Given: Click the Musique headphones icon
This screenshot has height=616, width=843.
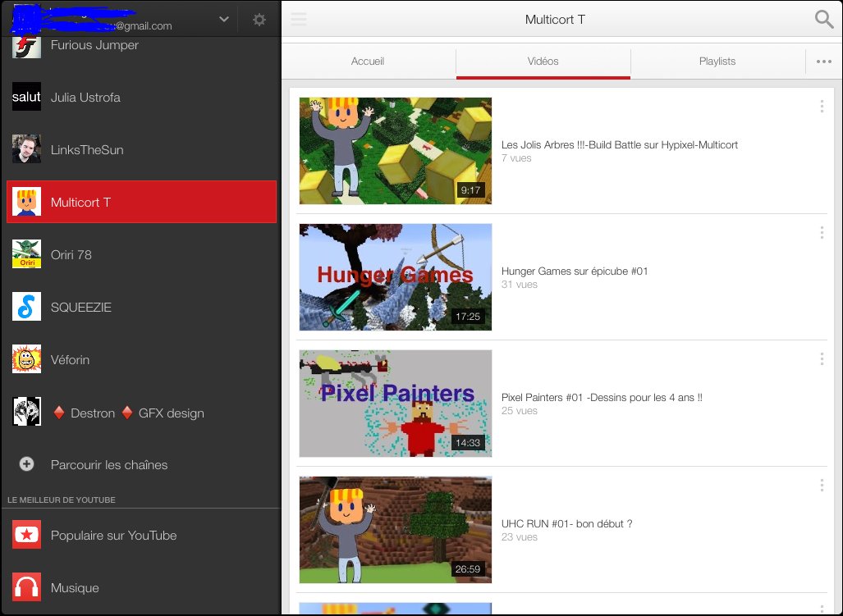Looking at the screenshot, I should click(x=26, y=587).
